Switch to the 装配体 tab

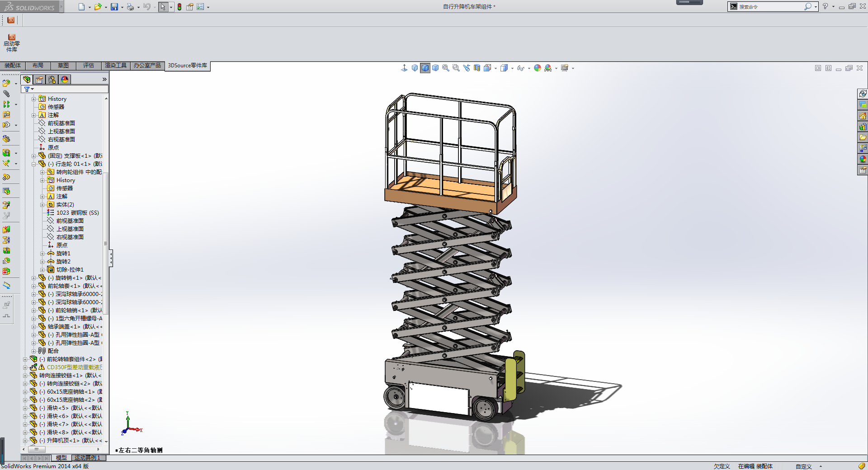tap(13, 66)
